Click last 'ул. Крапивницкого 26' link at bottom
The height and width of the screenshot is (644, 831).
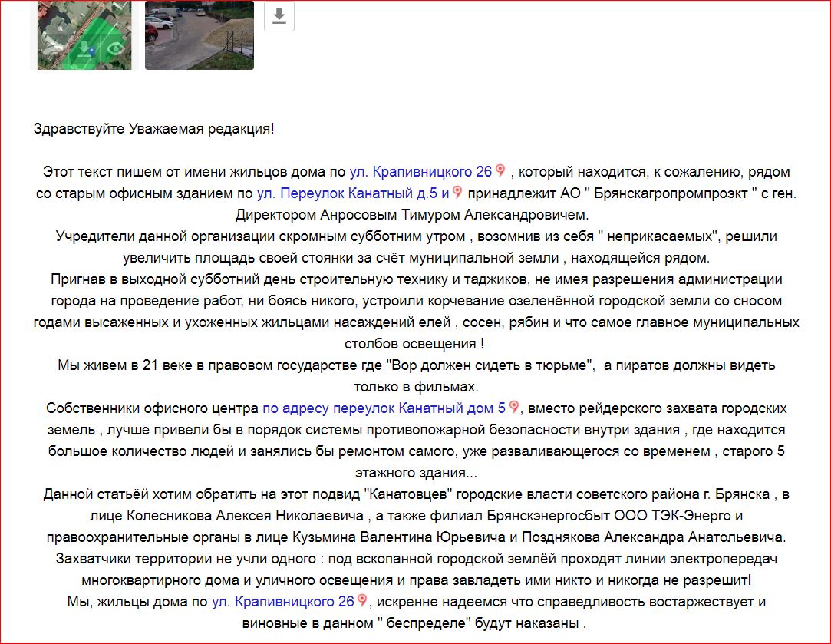(283, 601)
